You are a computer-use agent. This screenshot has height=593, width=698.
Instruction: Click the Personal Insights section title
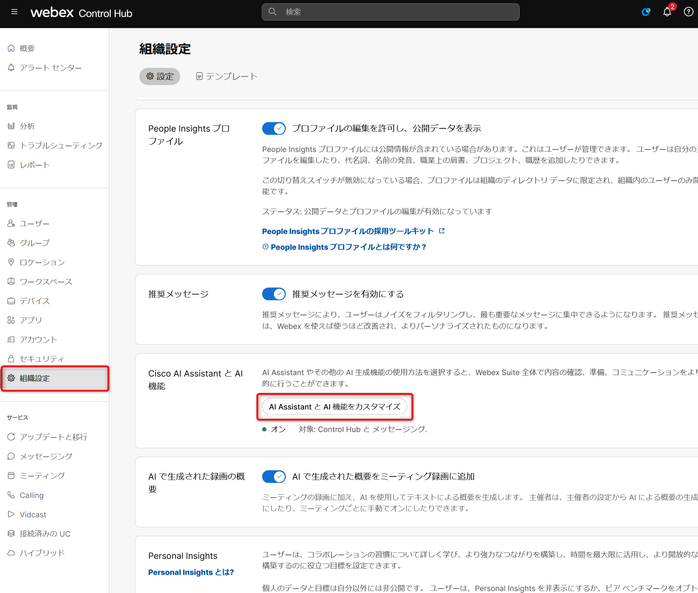point(183,556)
